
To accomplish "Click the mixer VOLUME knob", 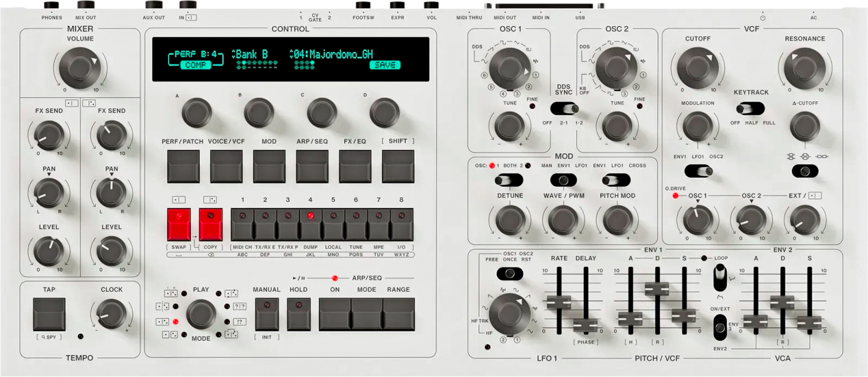I will pyautogui.click(x=80, y=68).
